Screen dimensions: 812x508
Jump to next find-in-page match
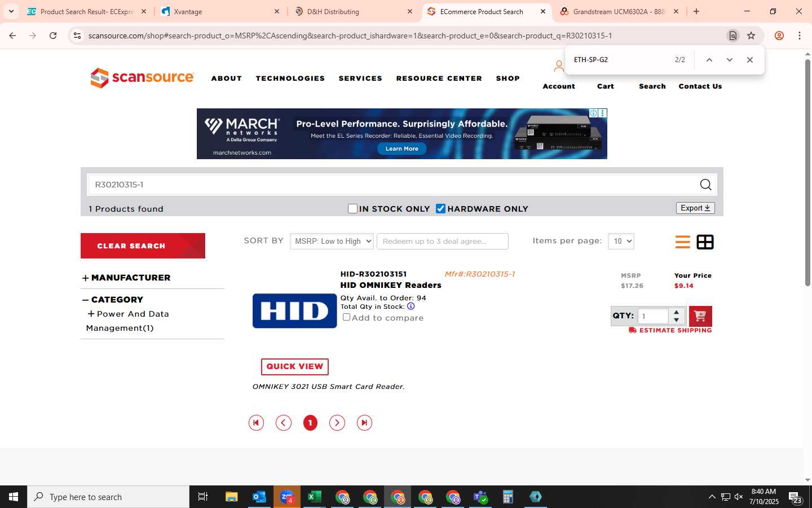pos(729,60)
